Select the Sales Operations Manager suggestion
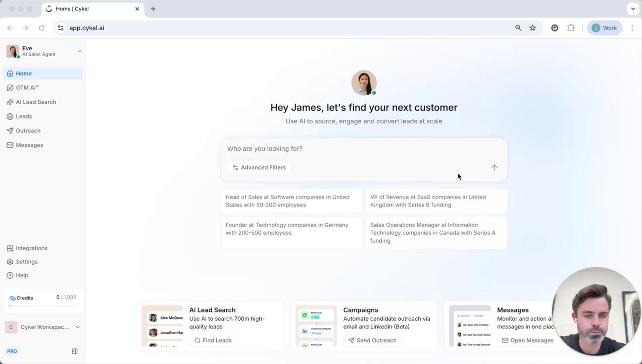642x364 pixels. click(436, 233)
